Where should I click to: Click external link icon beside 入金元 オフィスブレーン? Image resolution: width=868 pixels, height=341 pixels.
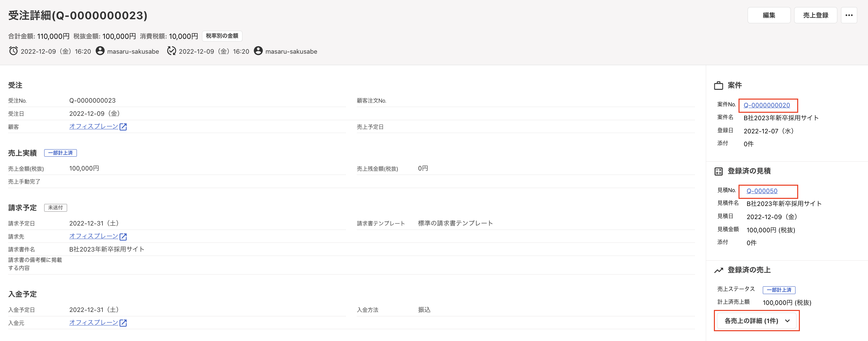pyautogui.click(x=123, y=323)
